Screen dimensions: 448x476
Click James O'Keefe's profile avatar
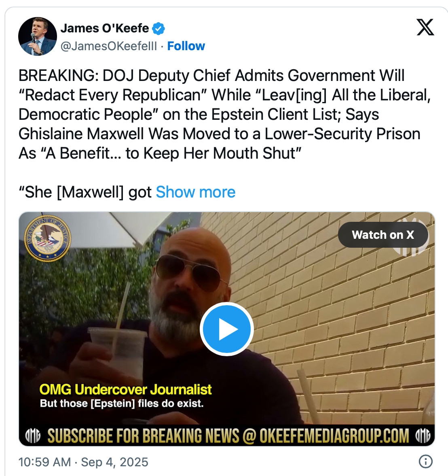(x=37, y=36)
